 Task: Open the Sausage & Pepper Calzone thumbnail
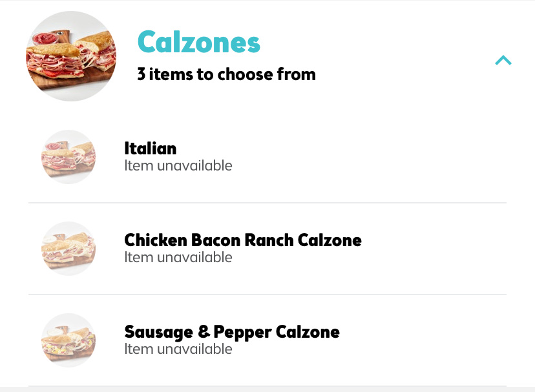(68, 340)
